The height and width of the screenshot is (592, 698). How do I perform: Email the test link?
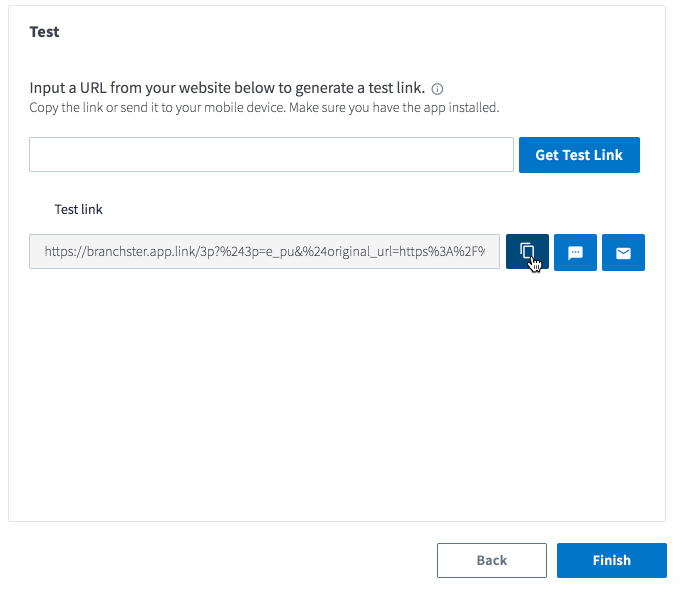(x=623, y=252)
